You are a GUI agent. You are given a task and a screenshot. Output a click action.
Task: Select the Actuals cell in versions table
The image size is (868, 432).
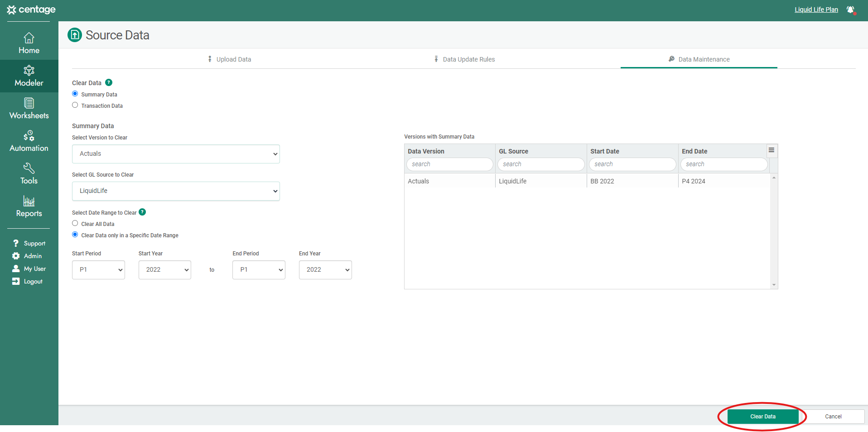(450, 181)
